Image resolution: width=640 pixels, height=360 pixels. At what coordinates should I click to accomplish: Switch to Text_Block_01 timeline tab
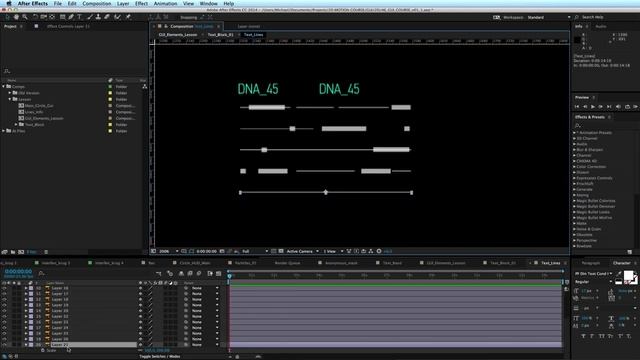point(503,263)
